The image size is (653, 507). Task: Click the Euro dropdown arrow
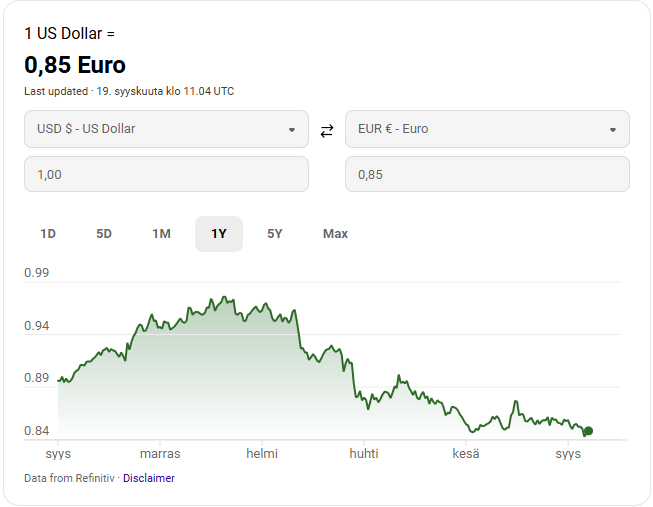click(x=612, y=130)
